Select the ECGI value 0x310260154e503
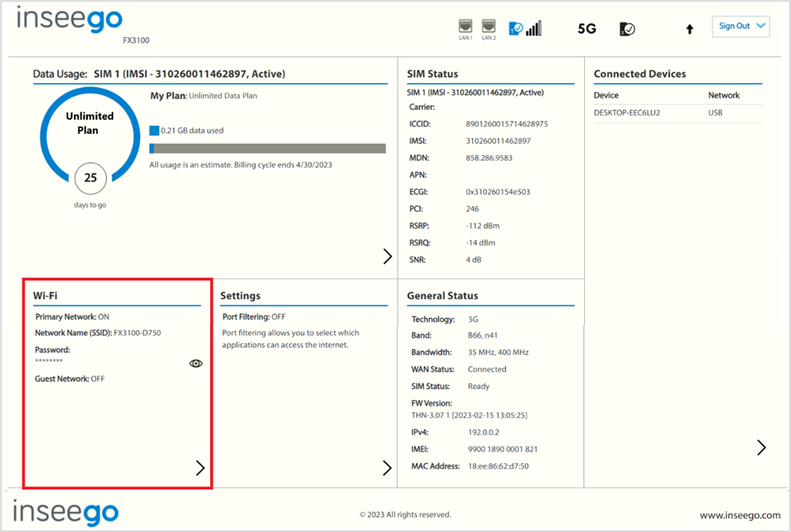This screenshot has height=532, width=791. 498,192
